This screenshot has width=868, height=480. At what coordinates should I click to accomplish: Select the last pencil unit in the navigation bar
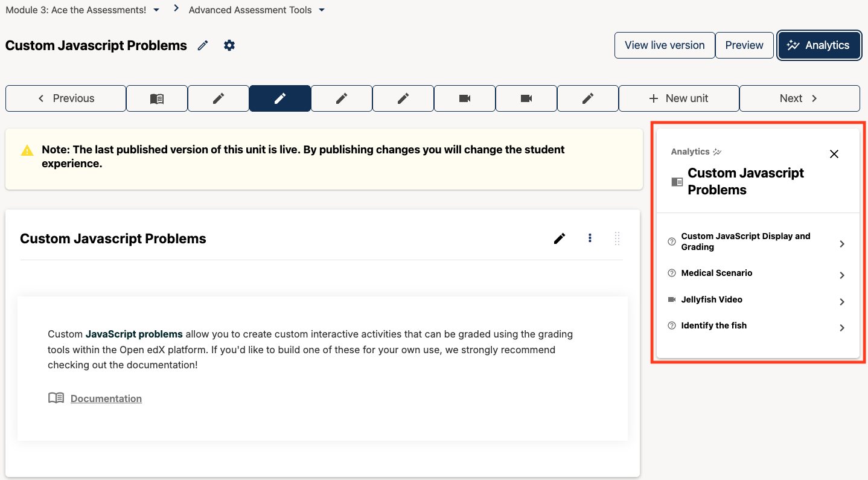tap(587, 98)
